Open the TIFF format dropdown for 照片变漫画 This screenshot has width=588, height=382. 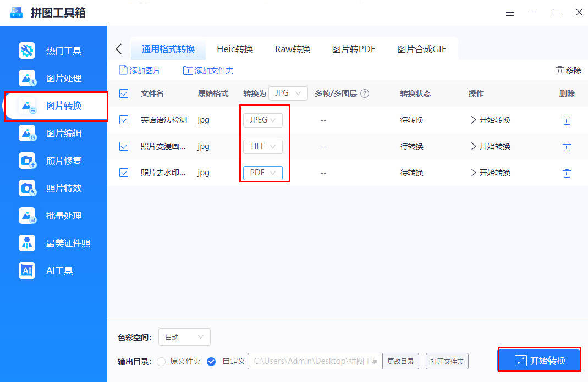(x=263, y=146)
